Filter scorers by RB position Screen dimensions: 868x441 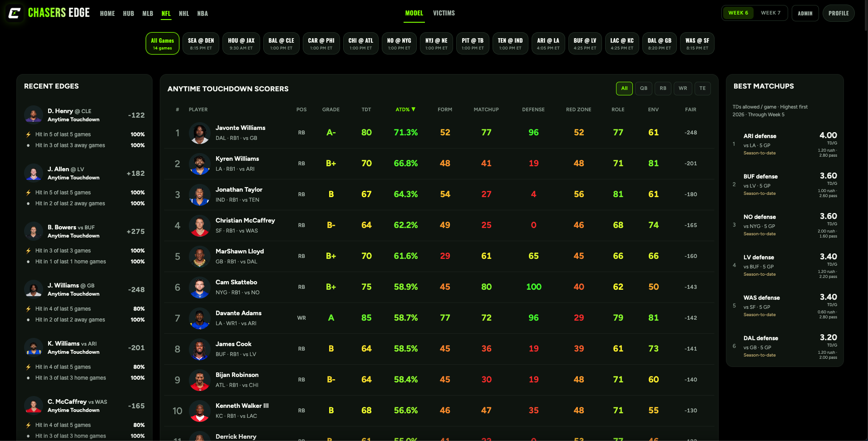coord(663,88)
